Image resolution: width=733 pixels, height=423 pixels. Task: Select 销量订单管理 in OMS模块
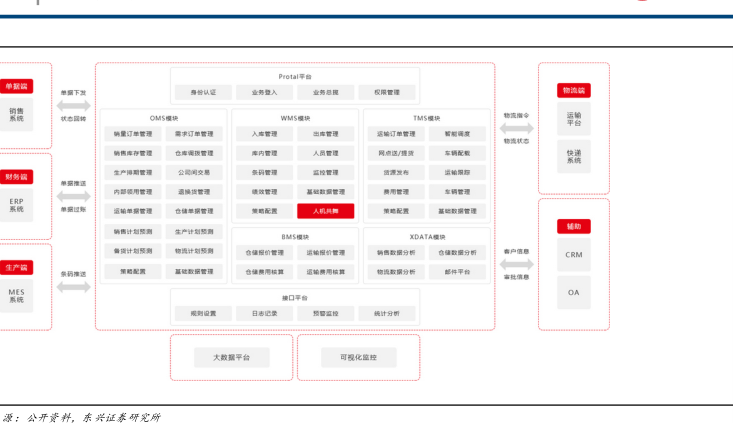pyautogui.click(x=133, y=134)
